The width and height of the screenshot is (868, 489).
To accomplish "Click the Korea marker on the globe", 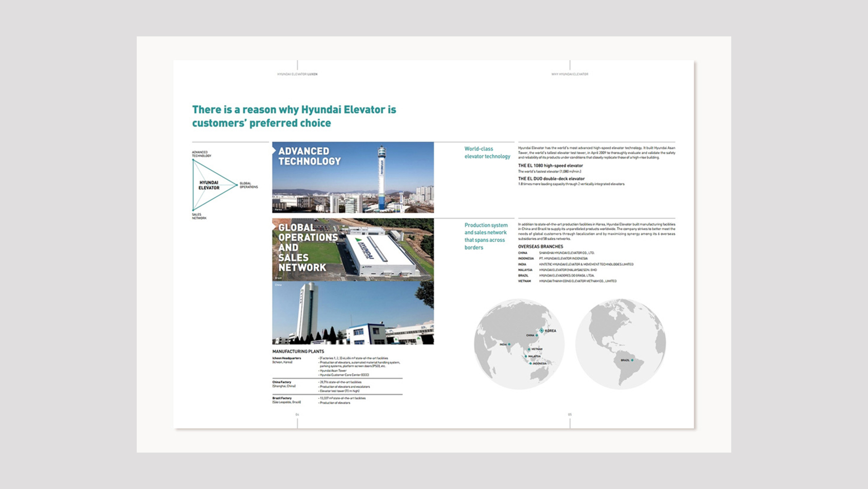I will [542, 330].
